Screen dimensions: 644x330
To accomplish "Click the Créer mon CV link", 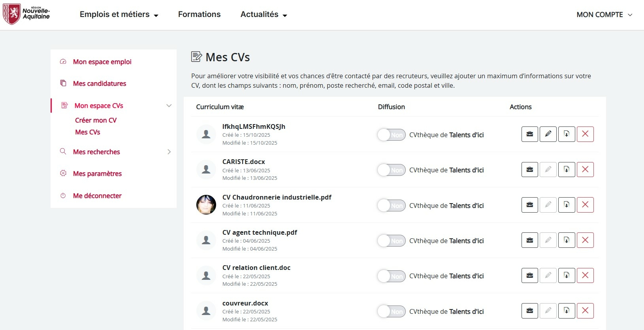I will [x=96, y=120].
